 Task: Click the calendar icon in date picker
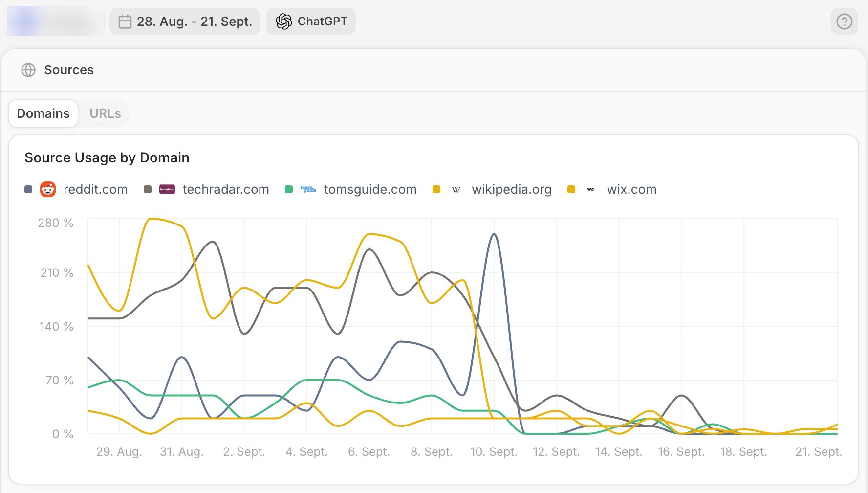(x=125, y=22)
